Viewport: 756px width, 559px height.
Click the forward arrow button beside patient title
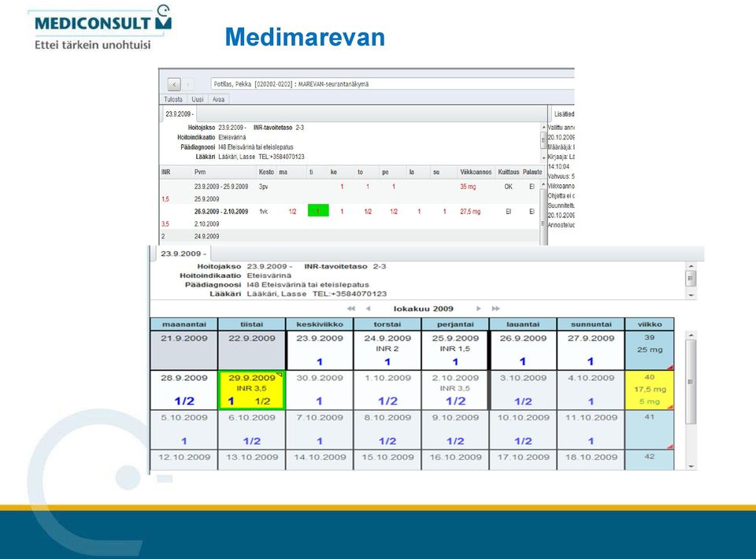(188, 84)
